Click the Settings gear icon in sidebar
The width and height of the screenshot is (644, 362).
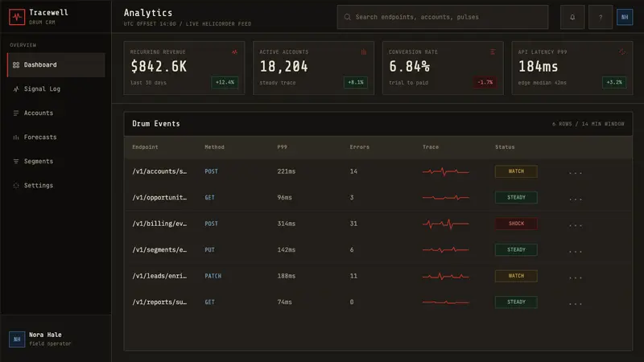(x=16, y=186)
